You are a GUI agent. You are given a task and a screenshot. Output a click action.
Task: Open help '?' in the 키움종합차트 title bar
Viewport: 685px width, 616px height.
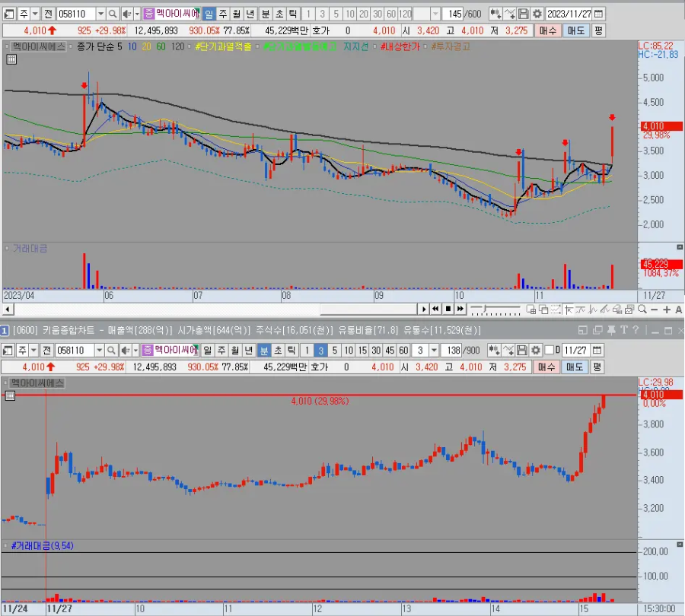636,331
